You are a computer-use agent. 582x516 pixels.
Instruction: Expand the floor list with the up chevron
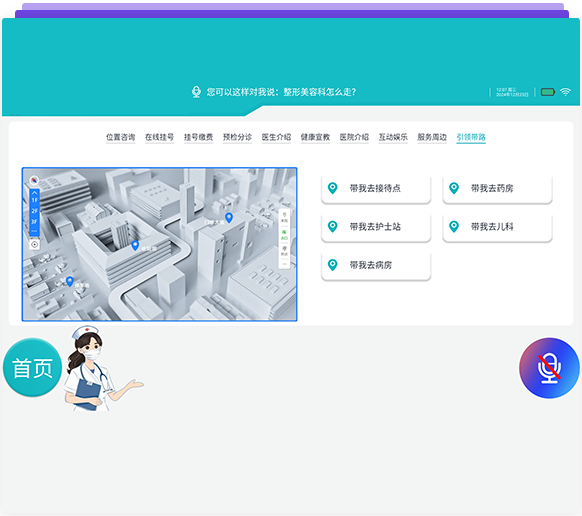[35, 193]
